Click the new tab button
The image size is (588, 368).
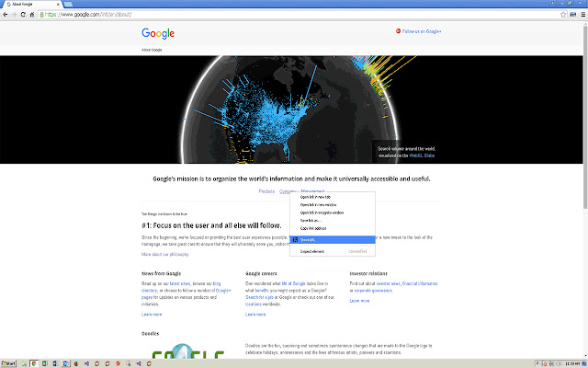pyautogui.click(x=68, y=4)
